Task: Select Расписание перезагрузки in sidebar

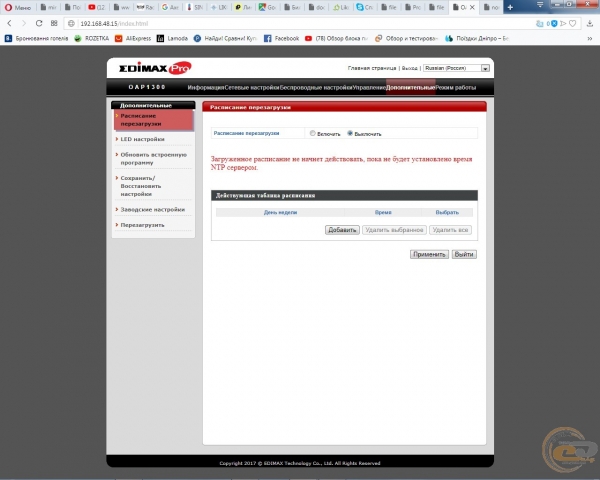Action: tap(154, 120)
